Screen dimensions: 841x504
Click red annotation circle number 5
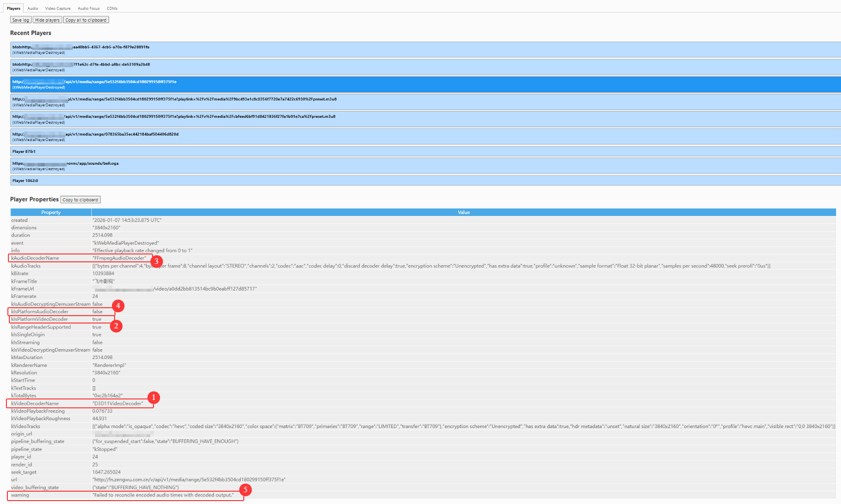point(245,490)
